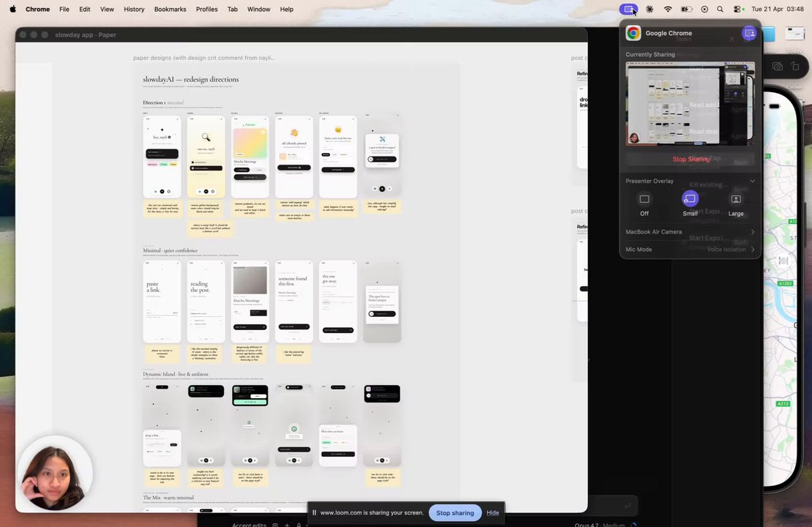Open the View menu
Image resolution: width=812 pixels, height=527 pixels.
107,10
